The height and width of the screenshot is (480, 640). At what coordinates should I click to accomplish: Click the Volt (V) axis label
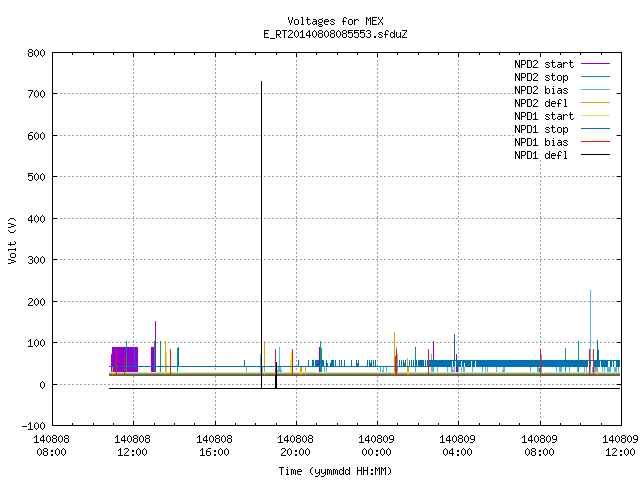click(x=12, y=240)
